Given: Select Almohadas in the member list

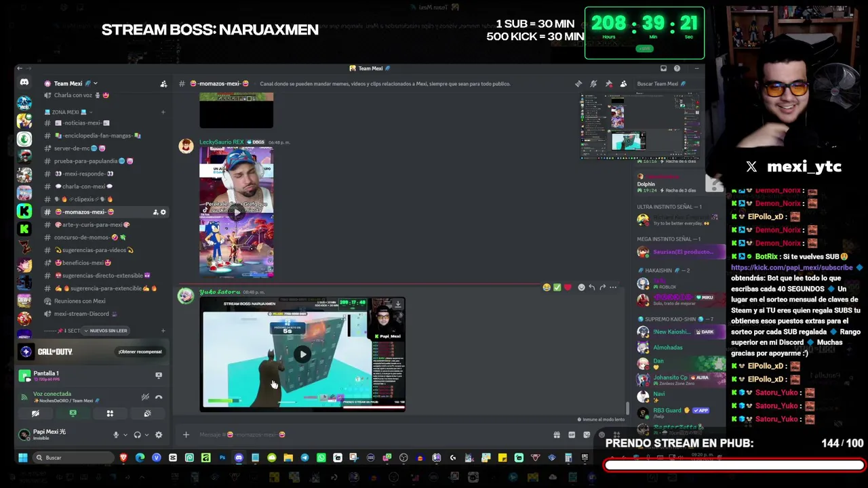Looking at the screenshot, I should (x=668, y=348).
